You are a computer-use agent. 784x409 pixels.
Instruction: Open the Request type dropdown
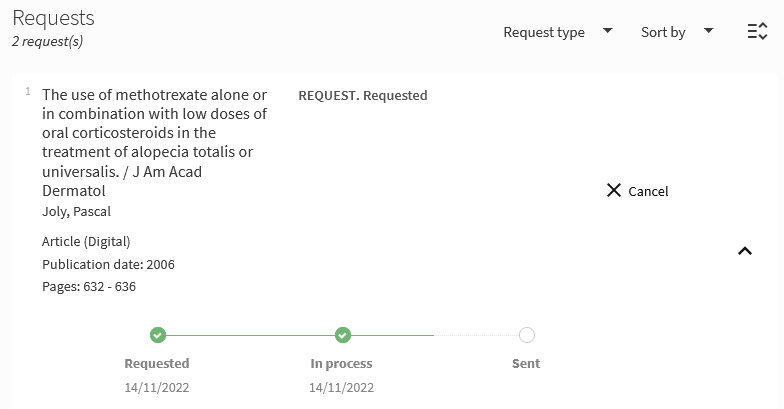(x=557, y=32)
